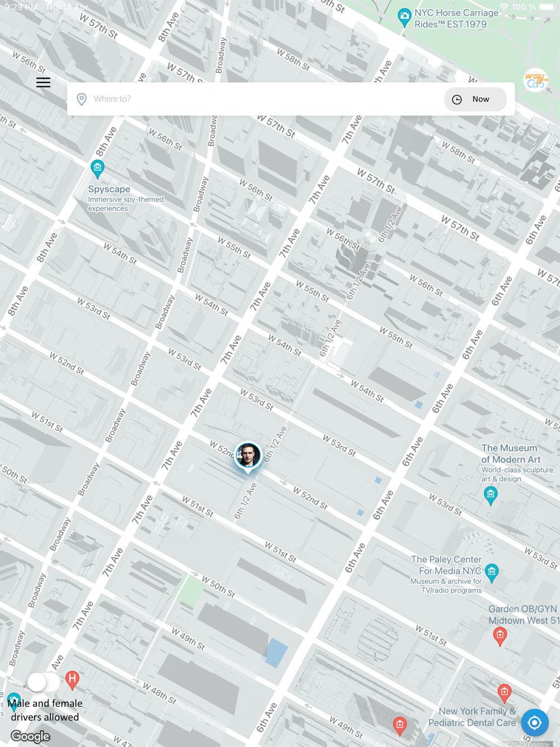Select the Garden OB/GYN Midtown West pin
The image size is (560, 747).
click(500, 636)
